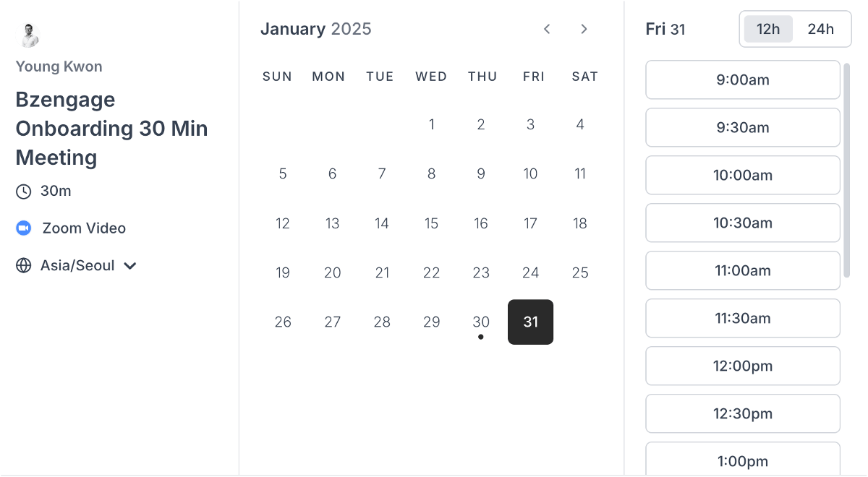Choose January 15 in the calendar

click(x=431, y=223)
